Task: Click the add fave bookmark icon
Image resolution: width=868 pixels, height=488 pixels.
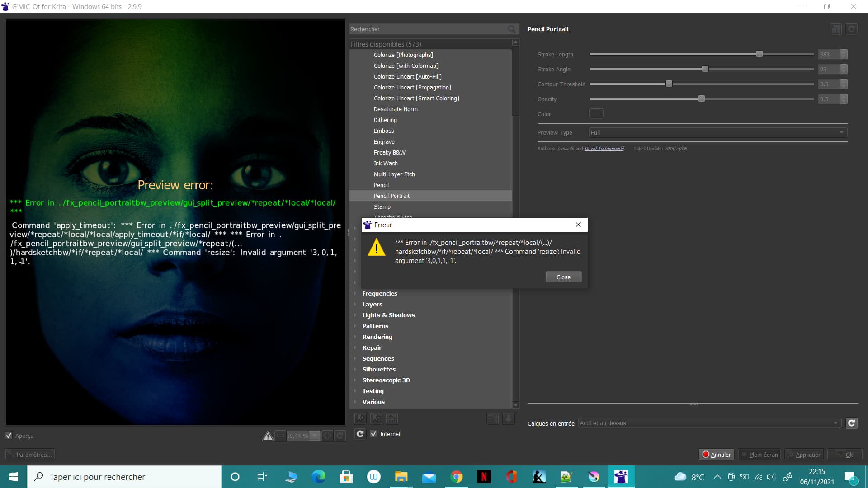Action: point(360,418)
